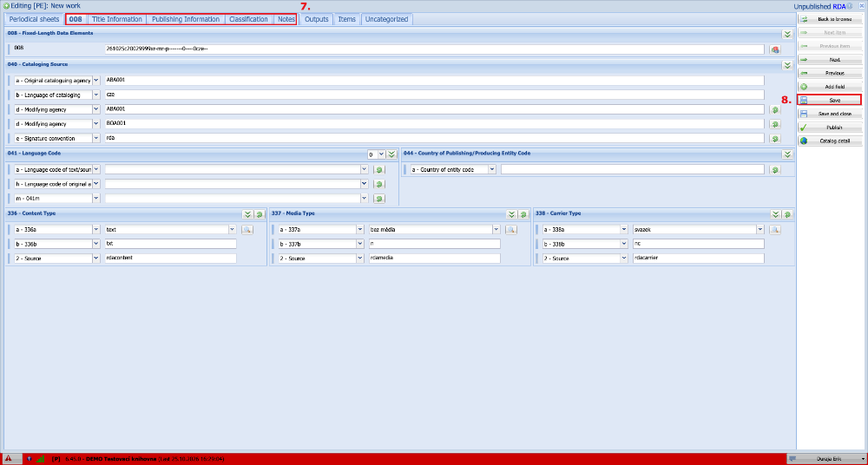Remove the 041 a - Language code of text subfield
This screenshot has height=465, width=868.
[379, 169]
